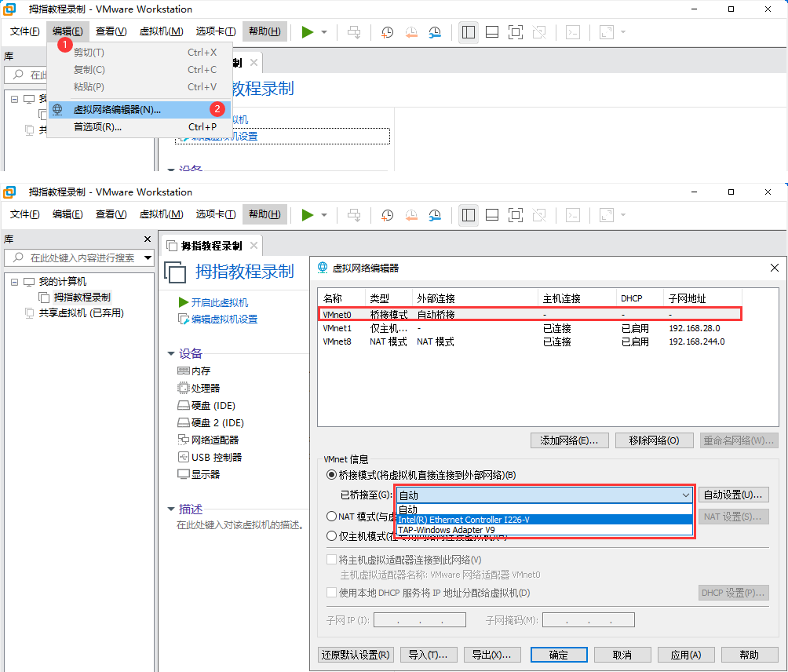
Task: Click the green play icon beside 开启此虚拟机
Action: click(x=184, y=302)
